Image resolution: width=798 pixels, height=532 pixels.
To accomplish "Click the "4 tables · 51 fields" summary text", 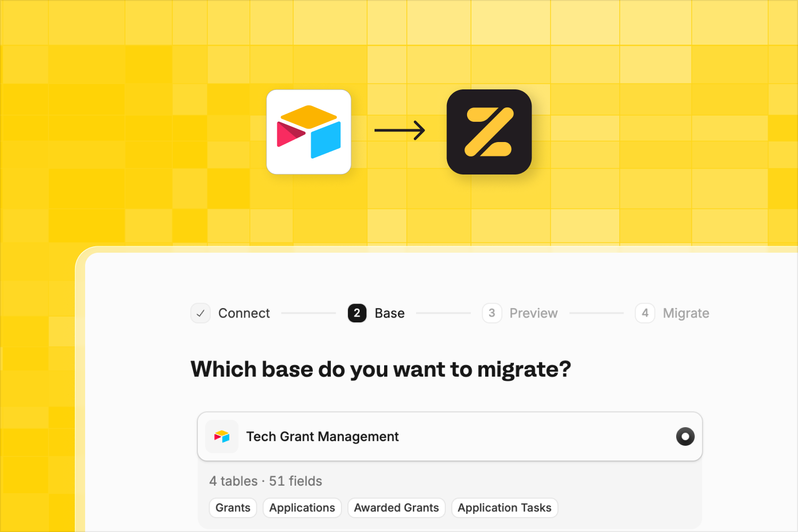I will coord(265,481).
